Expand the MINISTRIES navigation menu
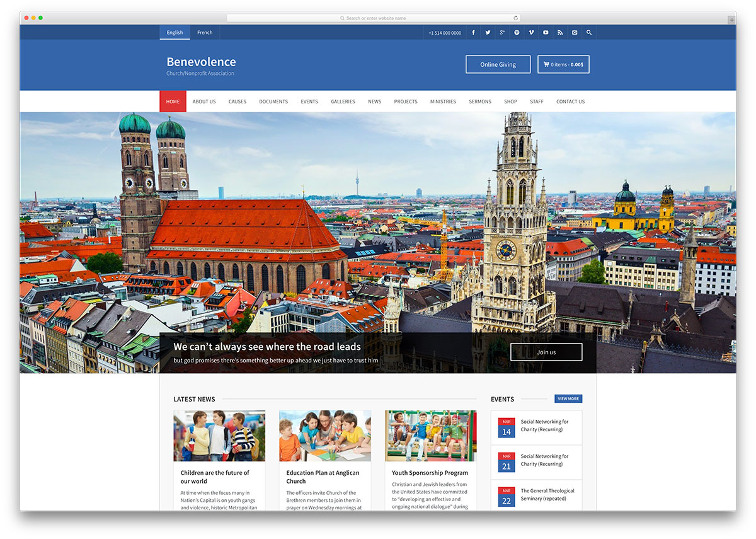Viewport: 756px width, 539px height. point(443,101)
